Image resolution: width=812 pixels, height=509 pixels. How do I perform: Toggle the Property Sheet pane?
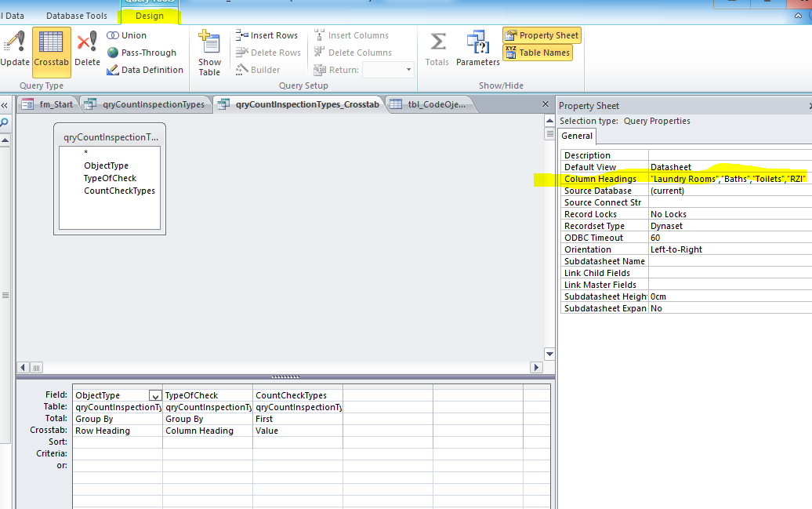542,35
